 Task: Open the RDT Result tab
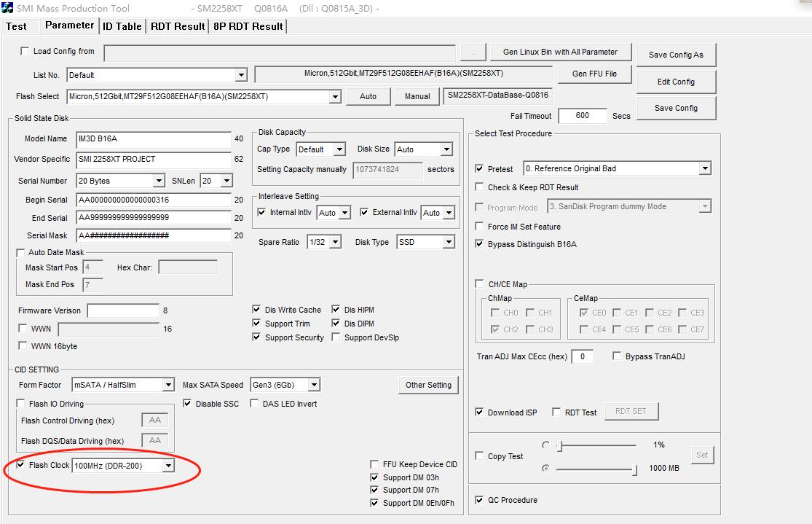coord(178,26)
